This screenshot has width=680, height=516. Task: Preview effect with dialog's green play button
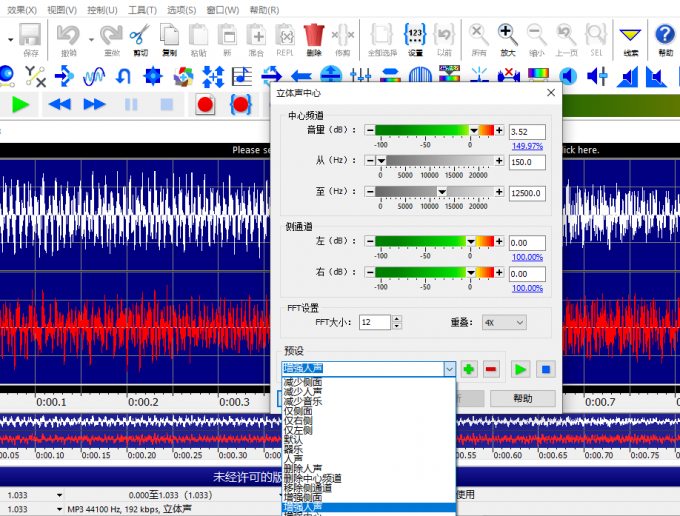tap(521, 369)
